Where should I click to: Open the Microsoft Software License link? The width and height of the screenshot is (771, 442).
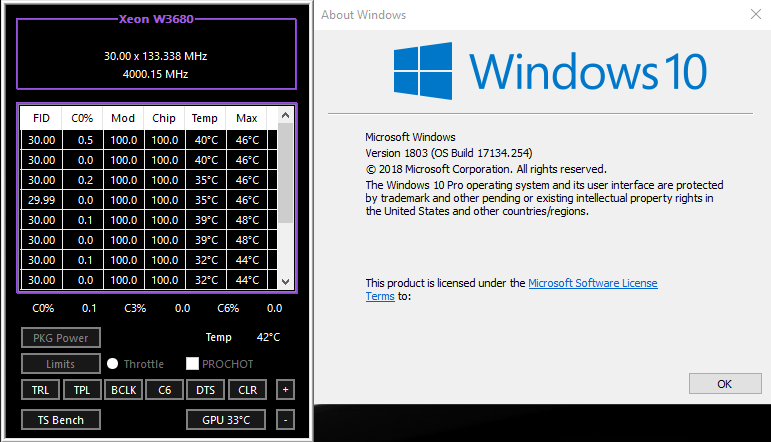coord(593,283)
